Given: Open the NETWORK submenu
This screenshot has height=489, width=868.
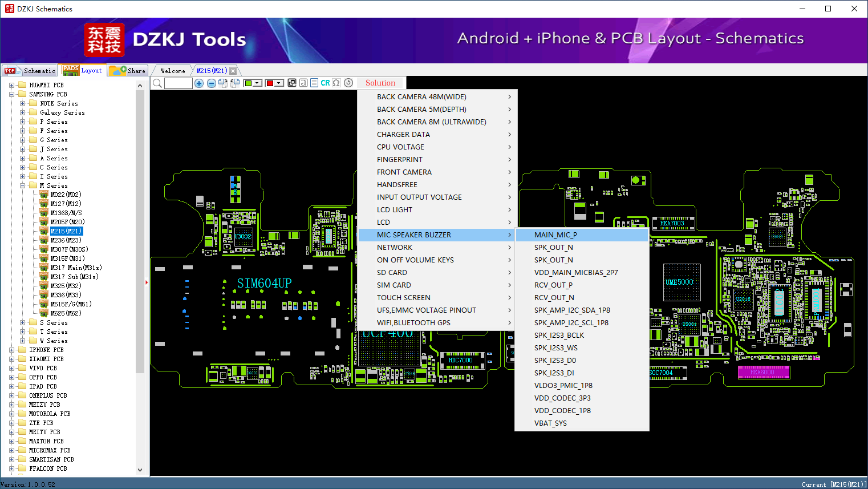Looking at the screenshot, I should (x=437, y=248).
